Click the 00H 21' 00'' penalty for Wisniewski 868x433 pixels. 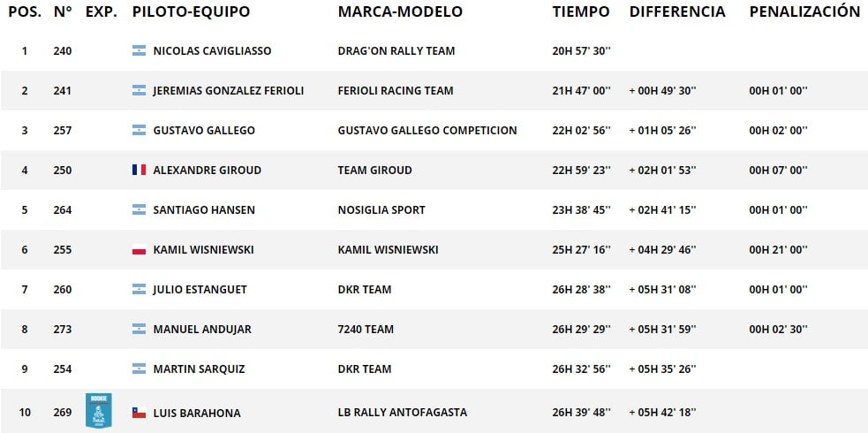(x=778, y=250)
